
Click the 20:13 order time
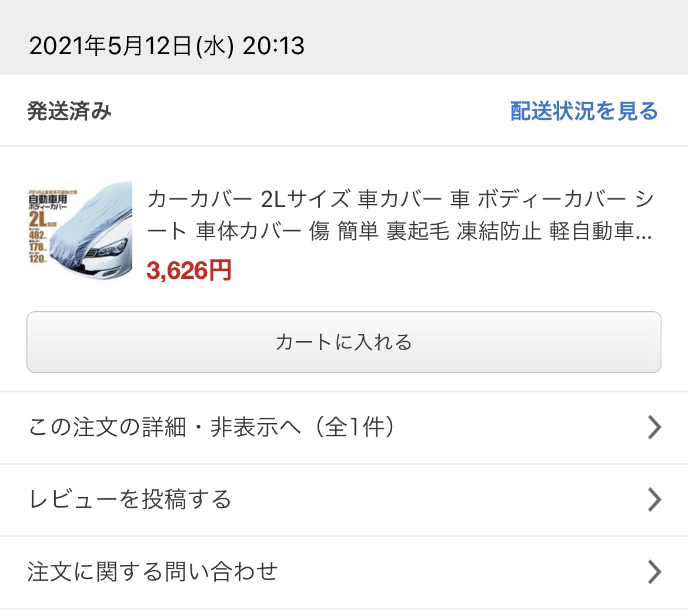tap(273, 46)
